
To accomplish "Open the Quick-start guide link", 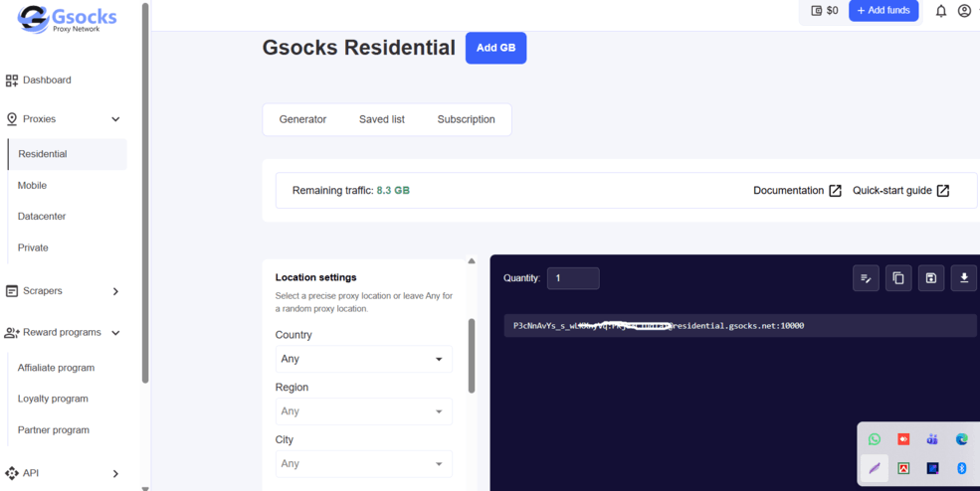I will (x=891, y=191).
